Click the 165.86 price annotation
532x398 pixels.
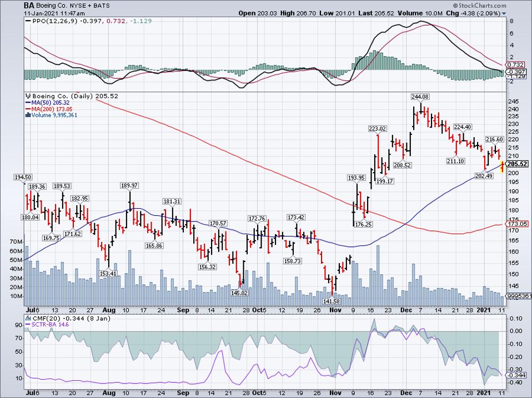154,245
